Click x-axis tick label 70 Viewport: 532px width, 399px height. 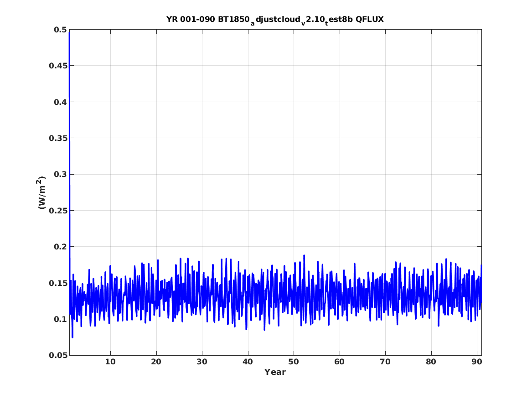[385, 362]
